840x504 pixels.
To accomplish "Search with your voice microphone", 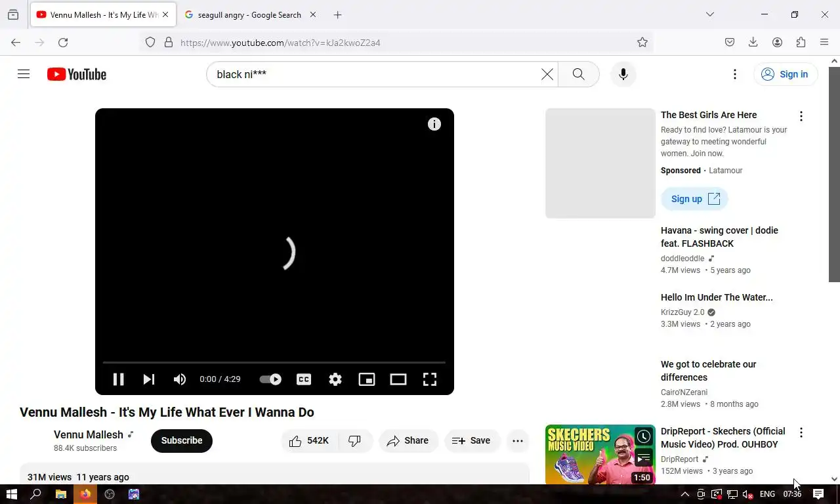I will click(x=623, y=74).
